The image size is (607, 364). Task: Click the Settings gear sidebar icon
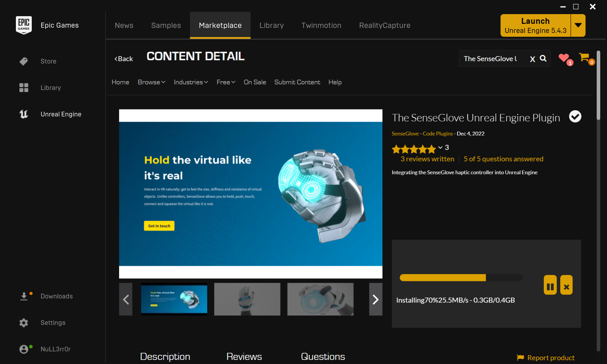[x=24, y=323]
